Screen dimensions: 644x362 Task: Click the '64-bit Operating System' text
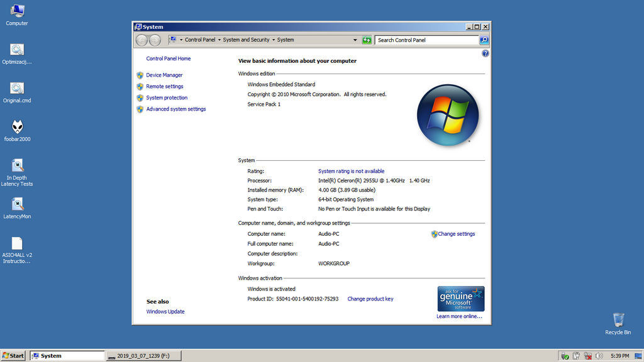347,199
